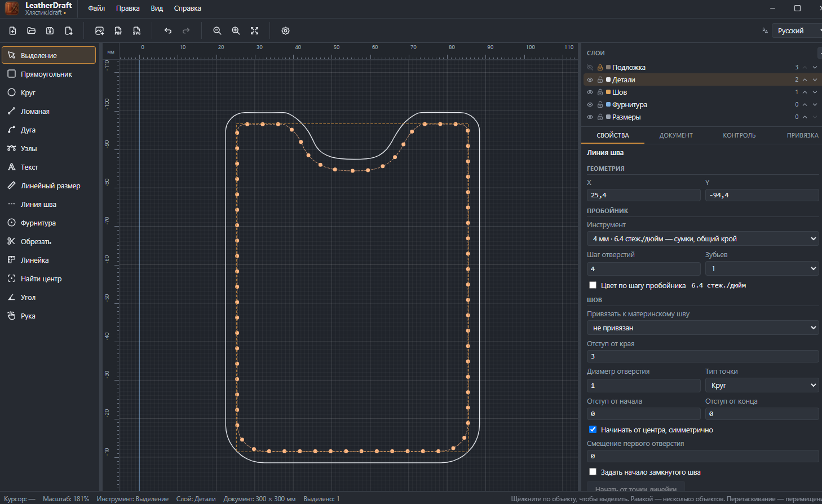
Task: Open the Тип точки dropdown
Action: click(762, 386)
